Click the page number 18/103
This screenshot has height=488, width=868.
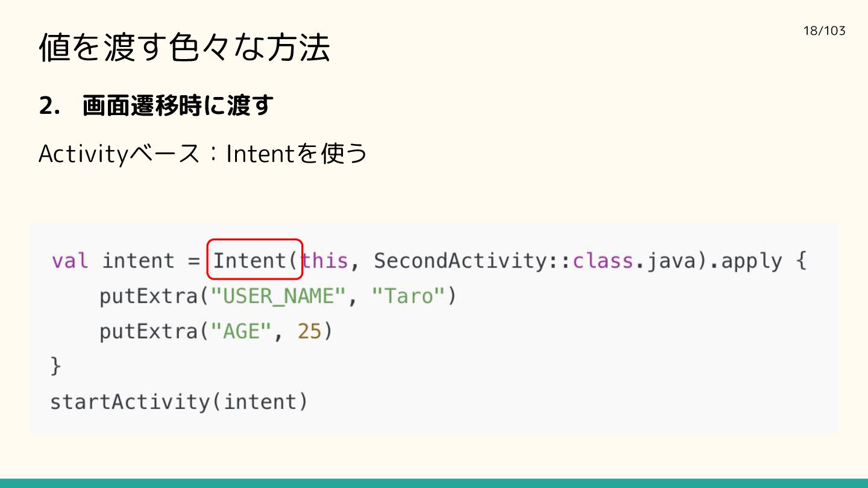pos(825,31)
